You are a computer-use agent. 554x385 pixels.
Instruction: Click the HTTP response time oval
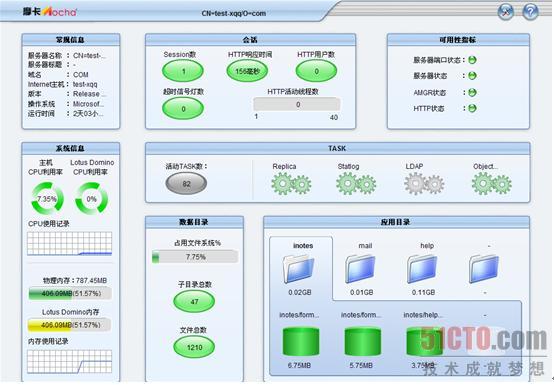click(247, 71)
